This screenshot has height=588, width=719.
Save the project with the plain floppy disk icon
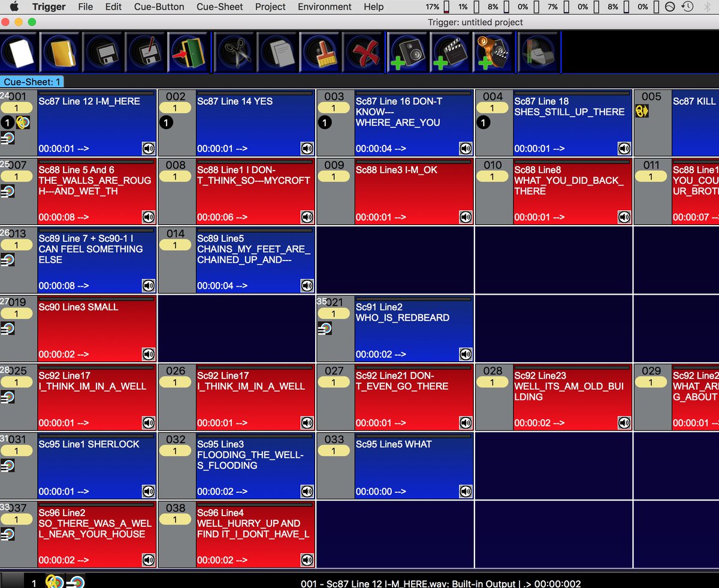pos(104,52)
